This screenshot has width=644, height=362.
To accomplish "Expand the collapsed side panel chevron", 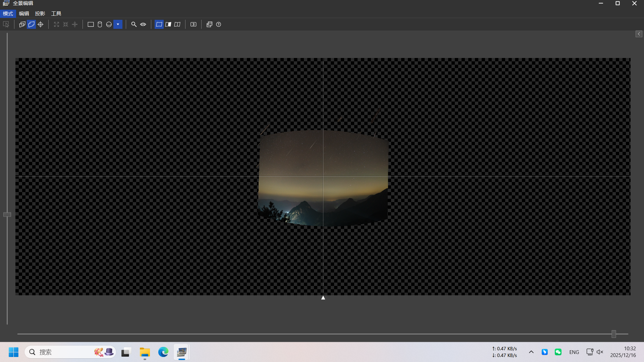I will (639, 34).
